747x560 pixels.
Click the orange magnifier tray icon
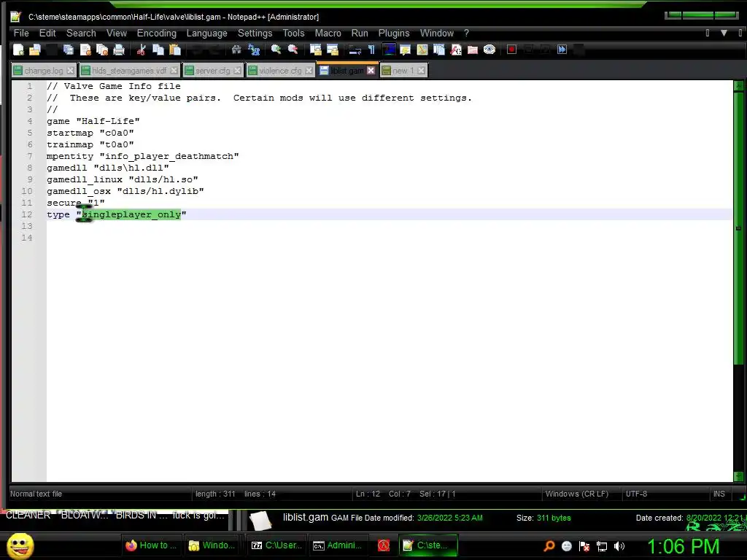point(549,546)
